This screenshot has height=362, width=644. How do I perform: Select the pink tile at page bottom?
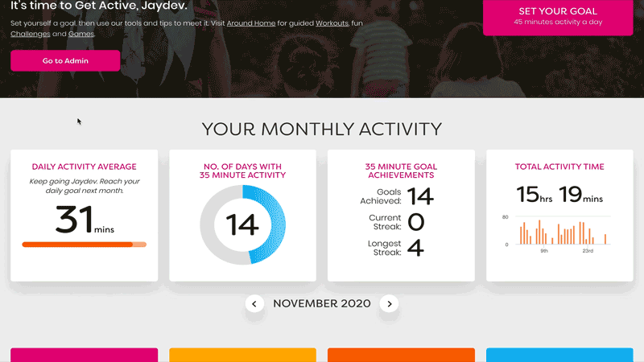click(85, 355)
